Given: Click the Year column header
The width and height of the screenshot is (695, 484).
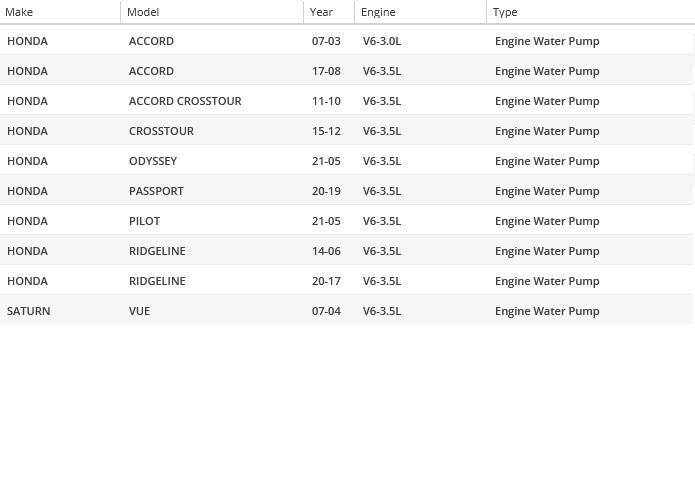Looking at the screenshot, I should pos(321,12).
